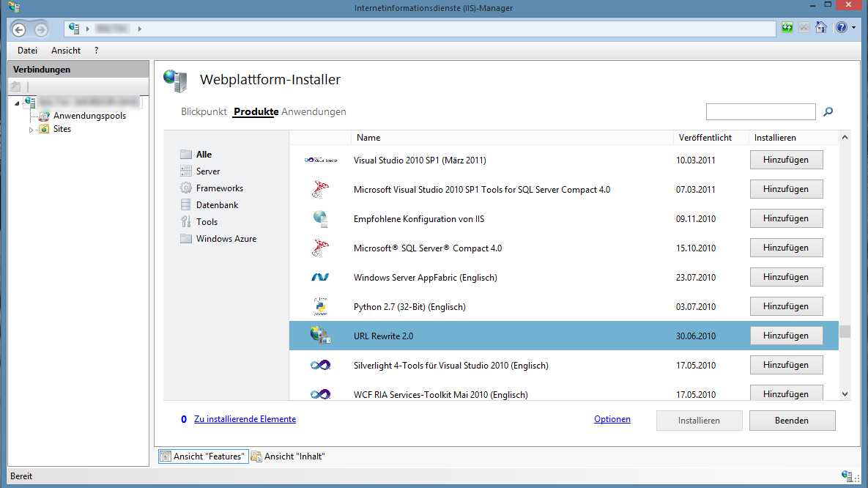
Task: Click the SQL Server Compact 4.0 icon
Action: tap(320, 248)
